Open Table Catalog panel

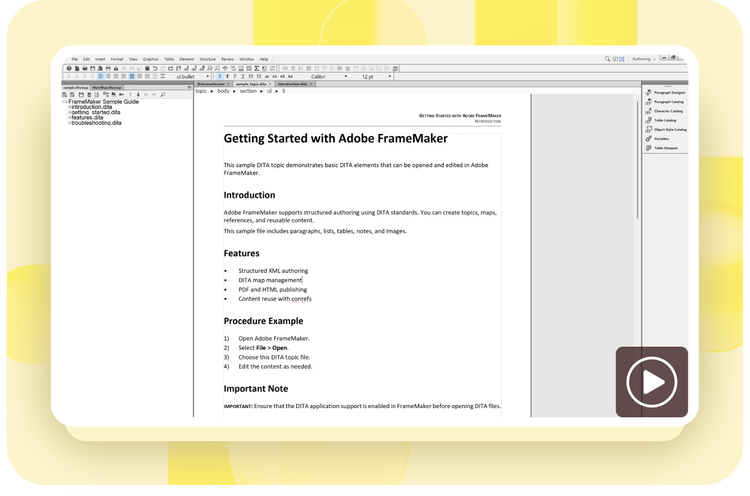pos(661,120)
